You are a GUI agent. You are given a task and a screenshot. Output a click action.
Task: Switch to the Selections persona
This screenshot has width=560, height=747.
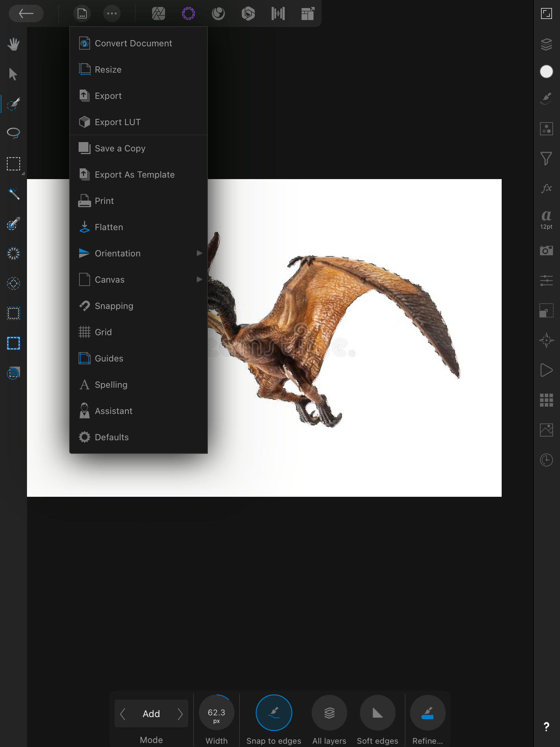[x=188, y=14]
